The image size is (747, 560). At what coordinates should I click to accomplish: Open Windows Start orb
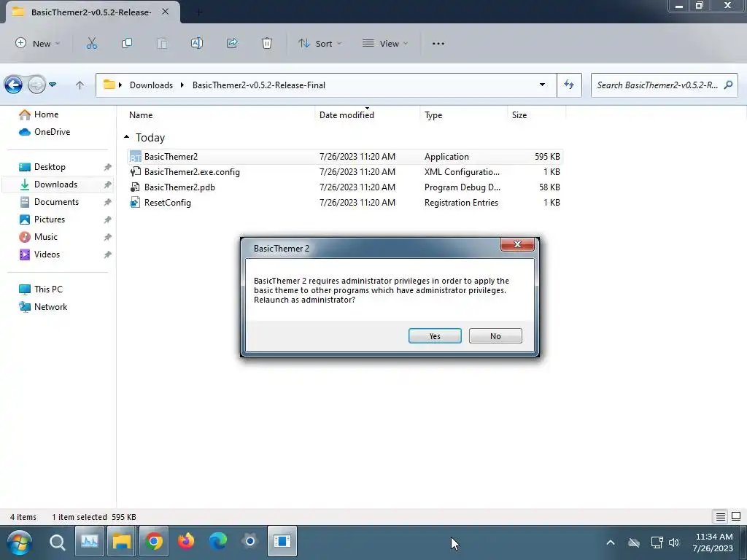[20, 542]
